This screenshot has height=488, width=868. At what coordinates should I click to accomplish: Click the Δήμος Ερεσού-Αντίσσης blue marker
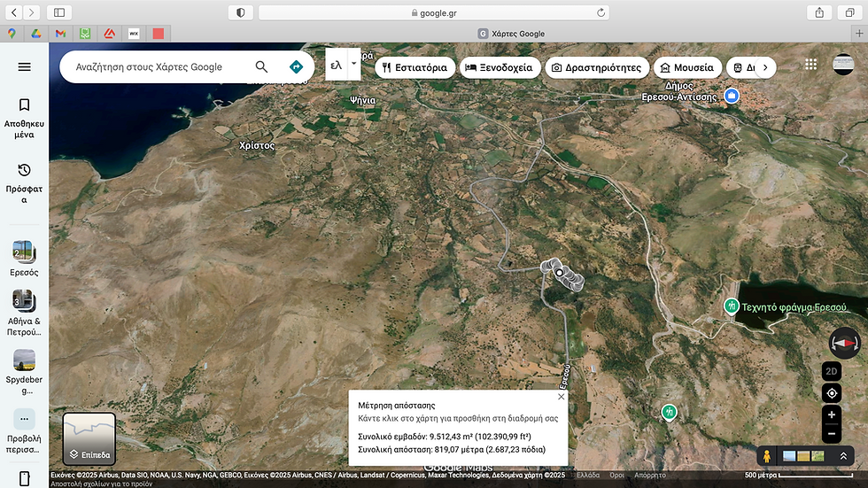click(x=732, y=96)
